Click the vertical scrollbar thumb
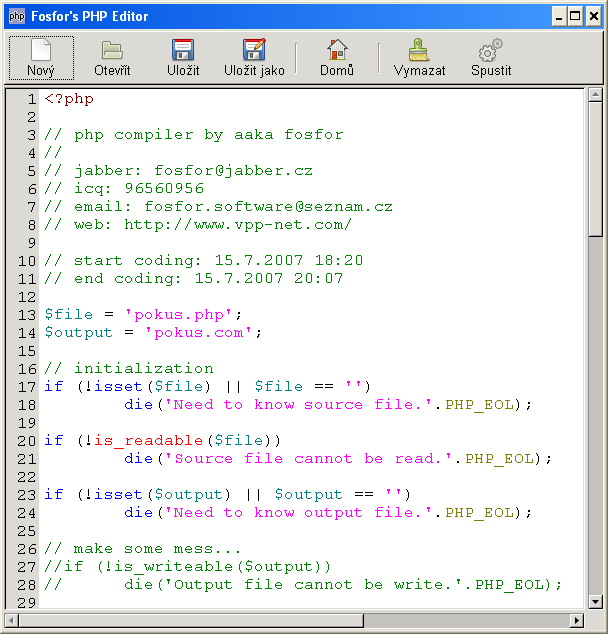Viewport: 608px width, 634px height. tap(595, 169)
